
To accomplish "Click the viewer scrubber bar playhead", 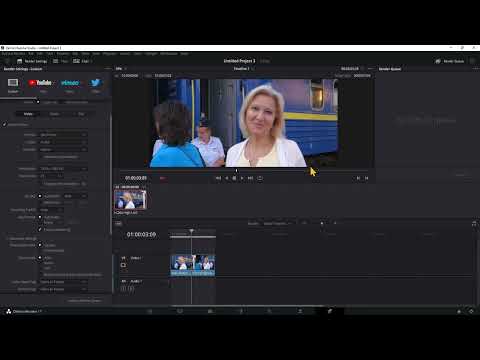I will click(236, 171).
